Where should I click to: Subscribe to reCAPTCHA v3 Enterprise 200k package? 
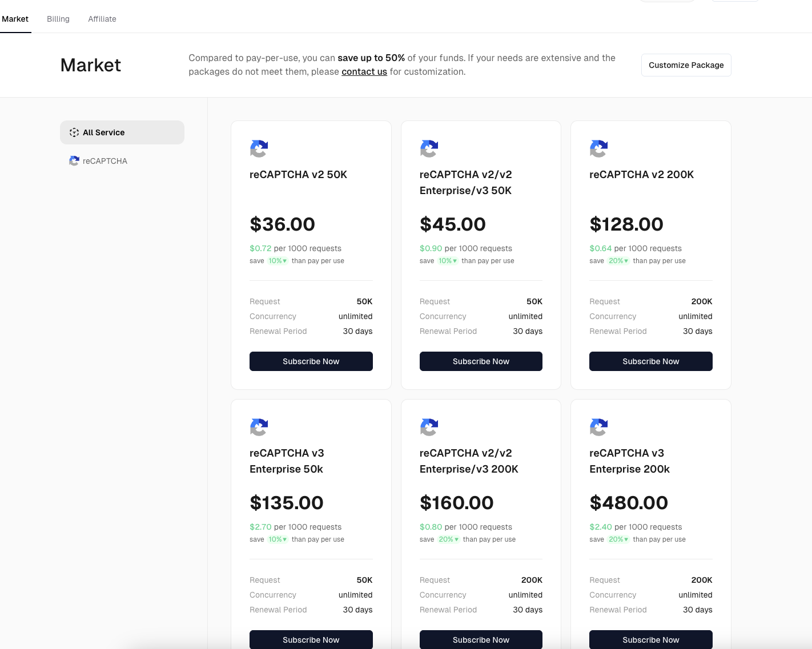(650, 639)
